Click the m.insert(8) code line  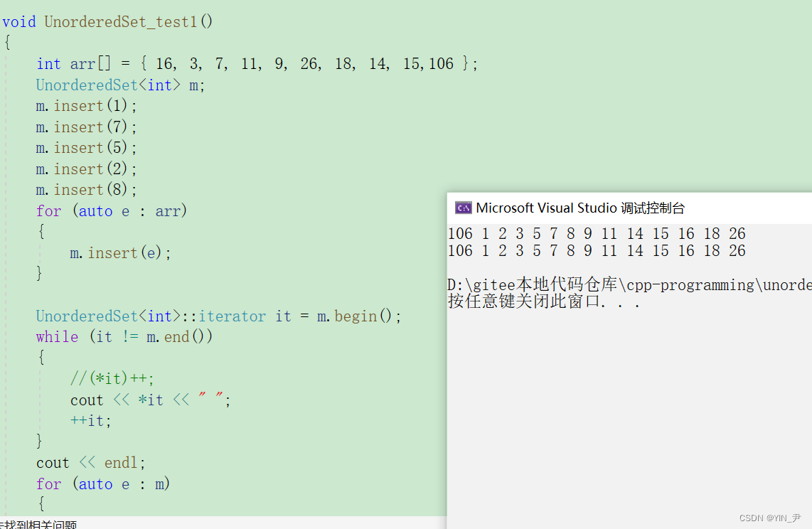click(87, 190)
